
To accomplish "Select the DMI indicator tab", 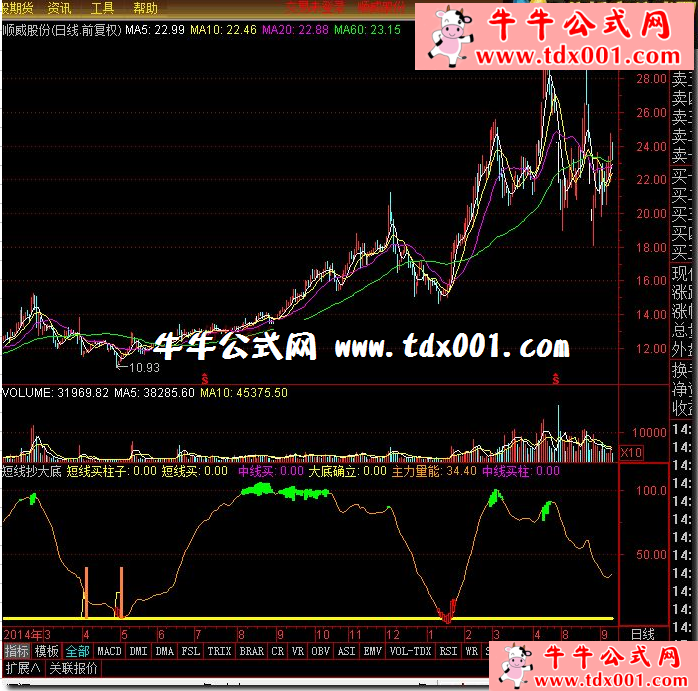I will [x=138, y=651].
